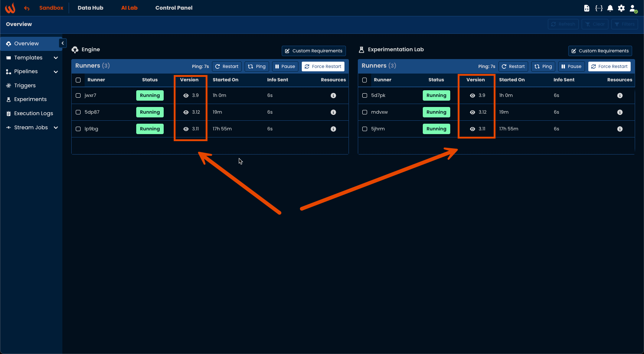The height and width of the screenshot is (354, 644).
Task: Open the Filters button
Action: [x=625, y=24]
